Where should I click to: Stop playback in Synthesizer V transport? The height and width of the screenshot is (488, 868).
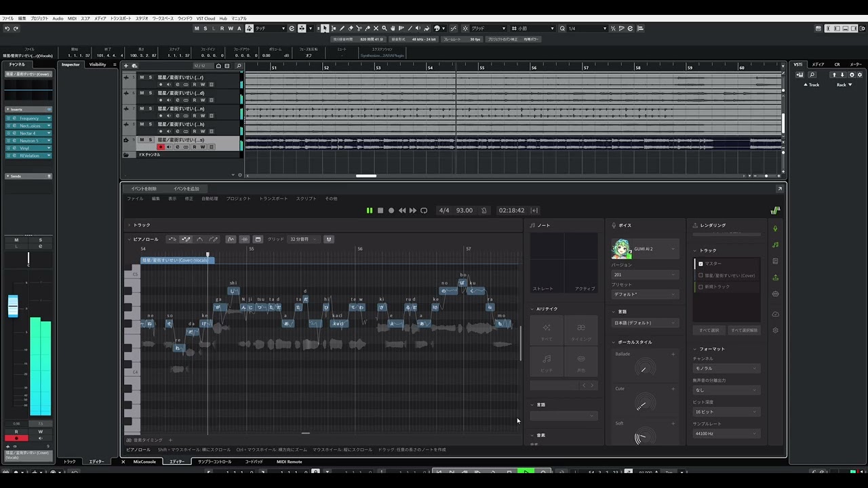pos(380,211)
